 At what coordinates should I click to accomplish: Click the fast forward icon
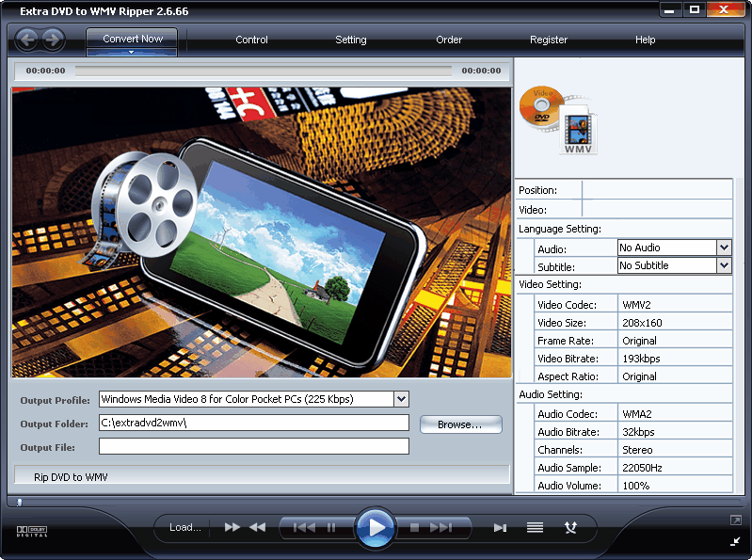point(232,528)
